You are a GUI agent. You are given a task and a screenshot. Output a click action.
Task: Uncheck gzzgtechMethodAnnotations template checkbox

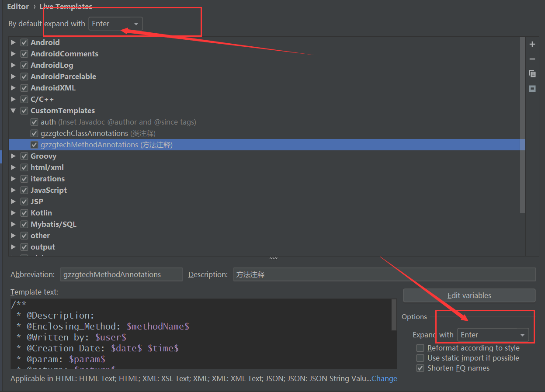(x=35, y=145)
